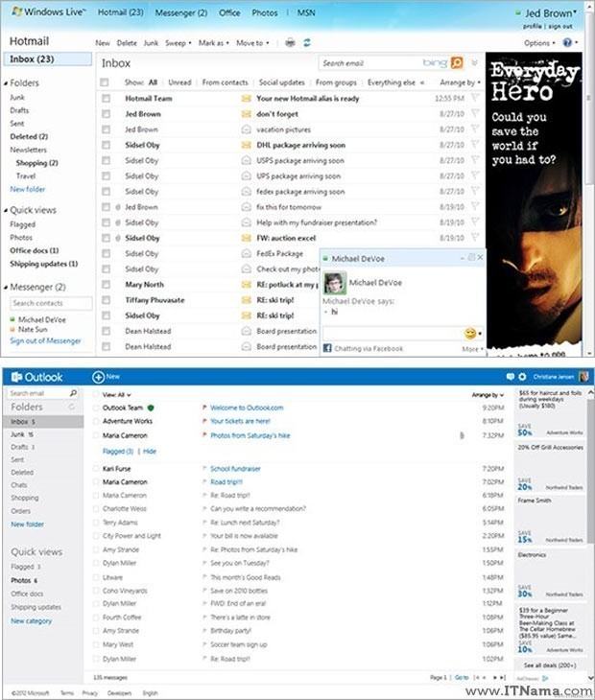595x700 pixels.
Task: Click the Search contacts field in Messenger
Action: 50,303
